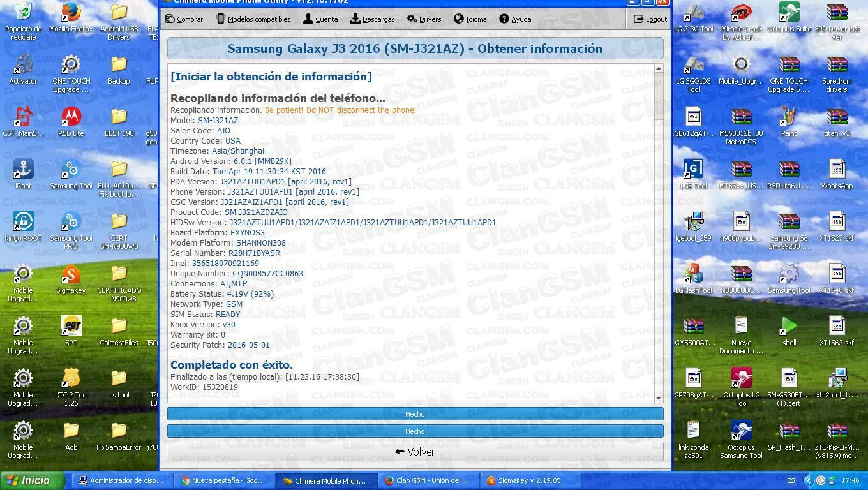Launch the SPT desktop shortcut
This screenshot has height=490, width=868.
[x=71, y=331]
